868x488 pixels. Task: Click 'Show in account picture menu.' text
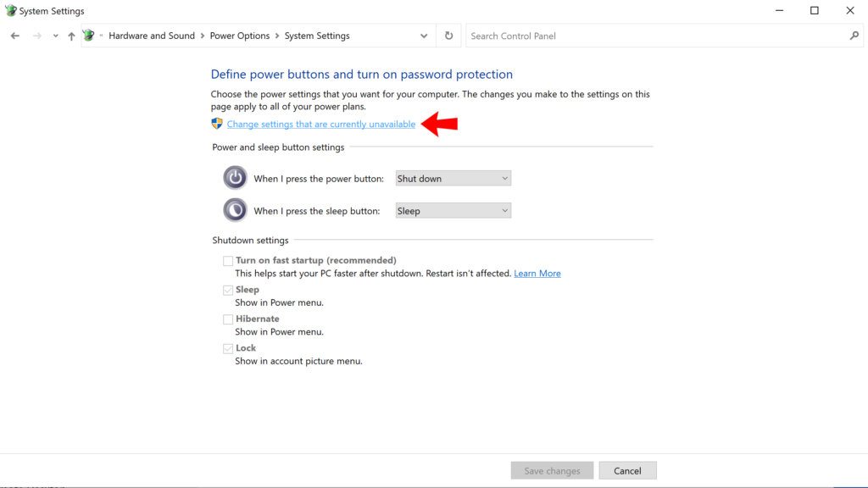coord(299,361)
